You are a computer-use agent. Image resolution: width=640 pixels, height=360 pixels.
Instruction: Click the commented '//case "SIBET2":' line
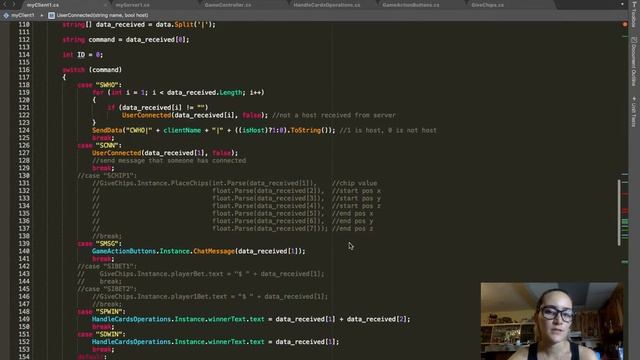(x=107, y=289)
